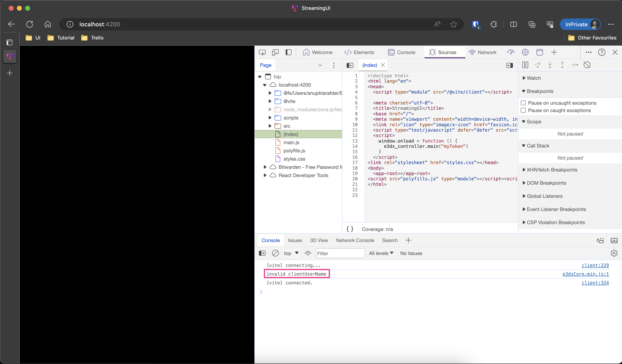Open the Tutorial favourites folder

[x=61, y=38]
